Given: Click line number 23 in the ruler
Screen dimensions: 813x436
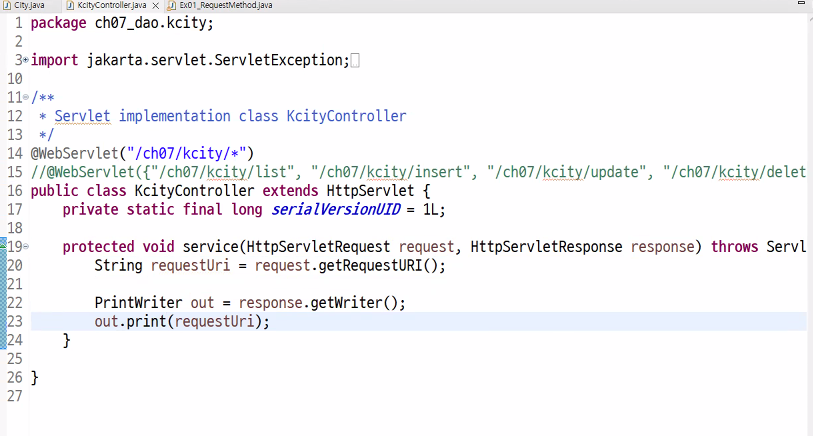Looking at the screenshot, I should [15, 321].
